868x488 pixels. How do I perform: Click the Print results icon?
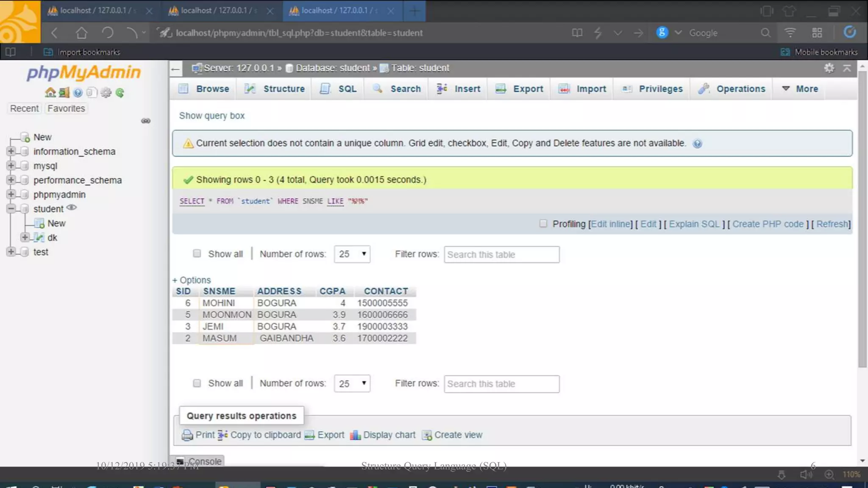pos(187,435)
